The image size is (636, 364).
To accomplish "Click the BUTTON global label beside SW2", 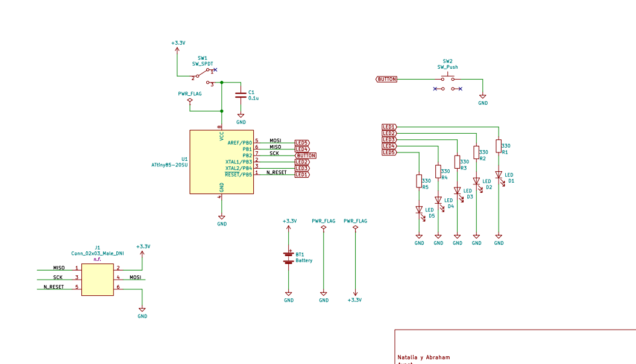I will coord(386,79).
